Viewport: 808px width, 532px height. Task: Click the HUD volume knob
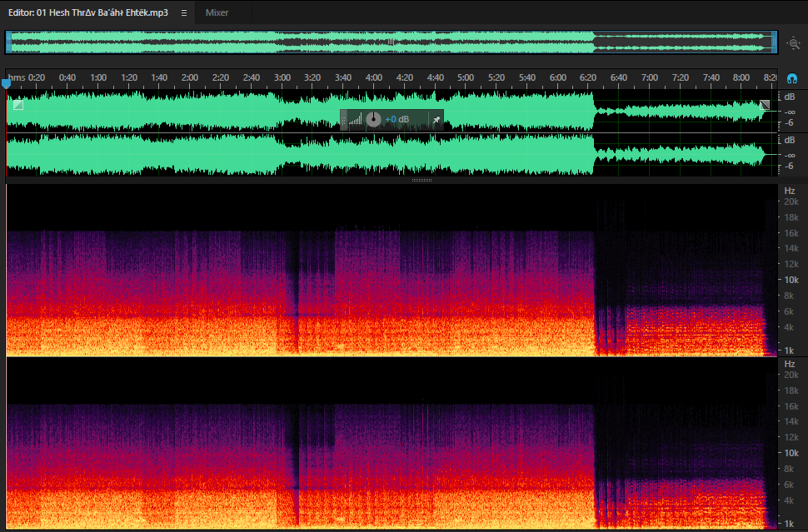coord(373,120)
